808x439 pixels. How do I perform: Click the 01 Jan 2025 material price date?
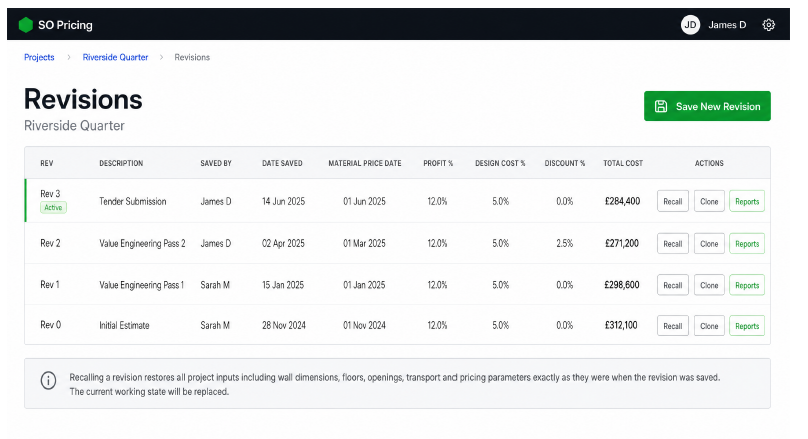click(364, 285)
